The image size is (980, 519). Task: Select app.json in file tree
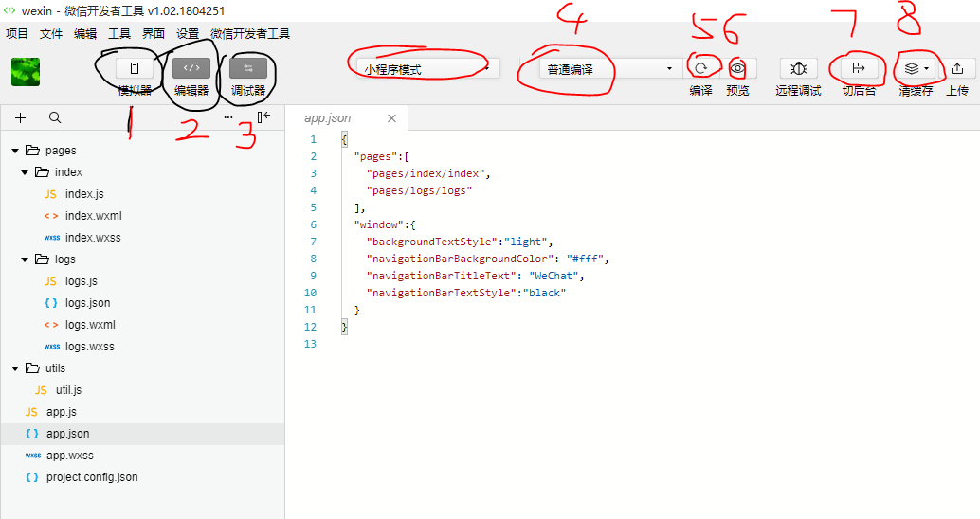[x=142, y=434]
